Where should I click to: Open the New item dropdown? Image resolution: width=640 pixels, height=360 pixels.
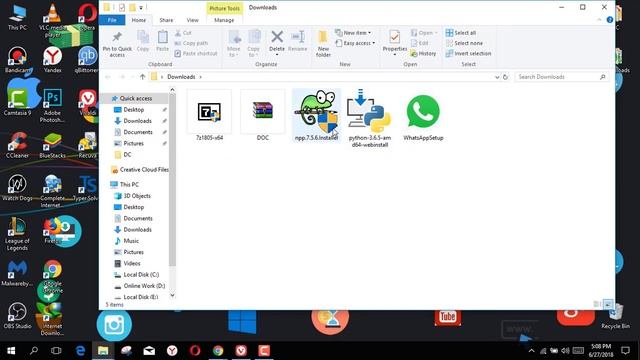coord(353,33)
